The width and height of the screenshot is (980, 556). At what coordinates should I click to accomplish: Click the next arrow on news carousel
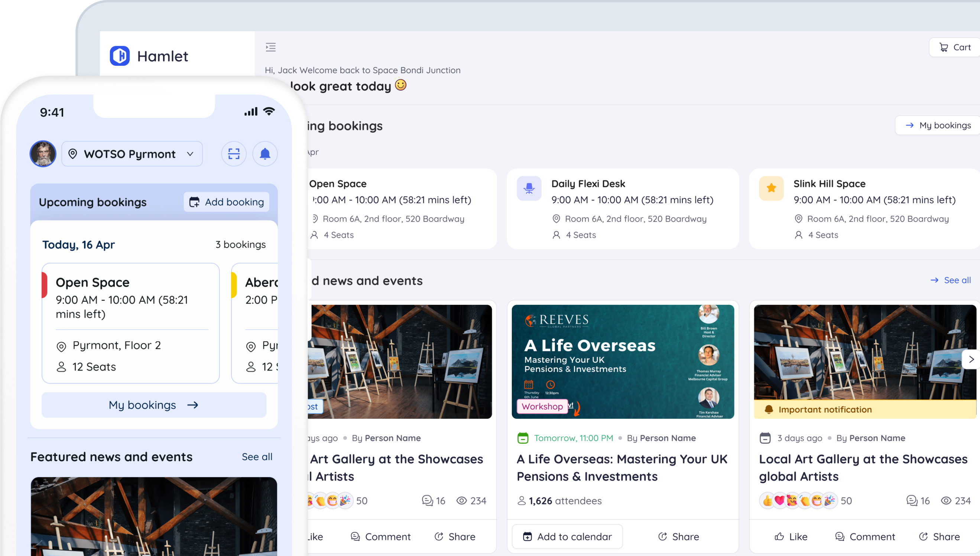click(971, 359)
